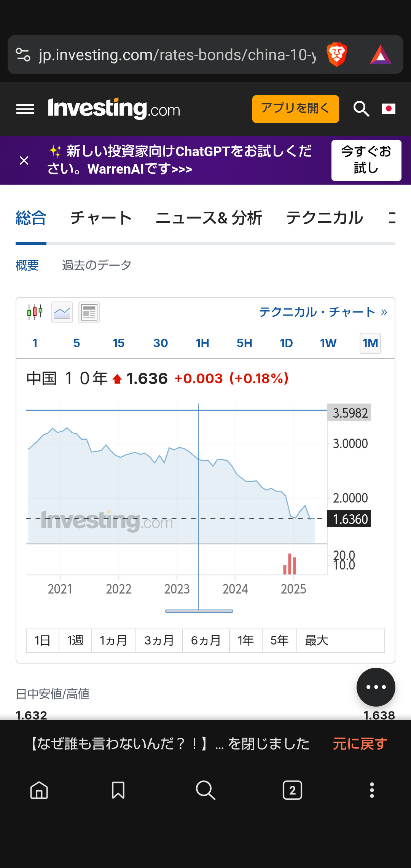The height and width of the screenshot is (868, 411).
Task: Choose the 5年 time range
Action: (x=279, y=640)
